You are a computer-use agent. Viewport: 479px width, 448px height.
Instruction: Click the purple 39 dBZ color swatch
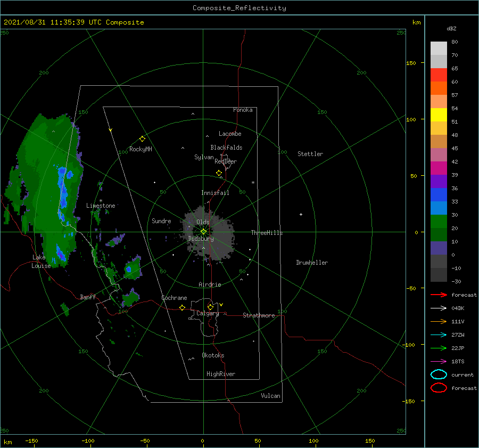coord(439,181)
